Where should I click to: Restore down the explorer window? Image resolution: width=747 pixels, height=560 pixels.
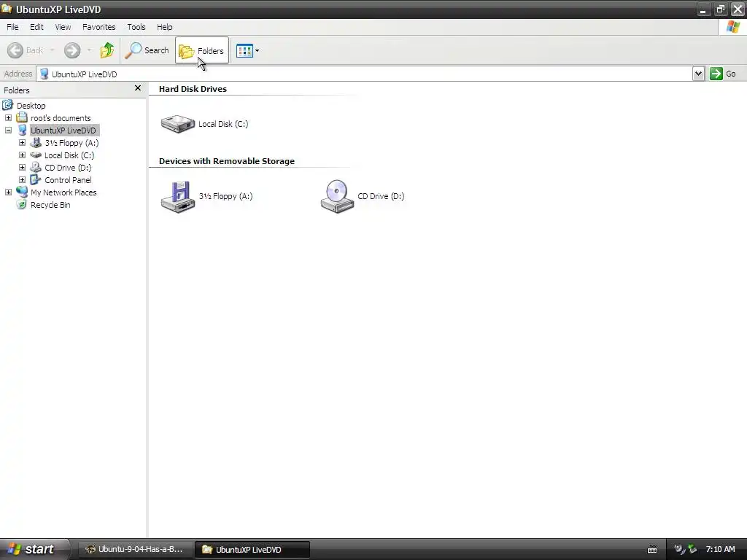pos(720,9)
